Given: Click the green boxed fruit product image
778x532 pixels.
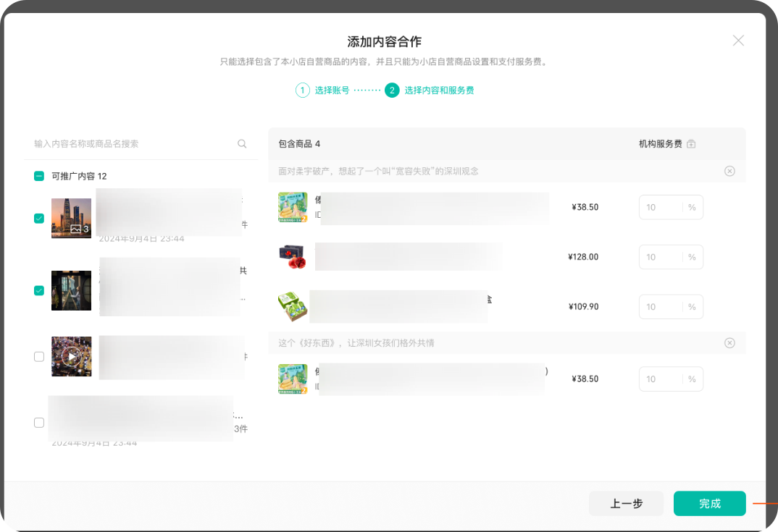Looking at the screenshot, I should pyautogui.click(x=293, y=307).
